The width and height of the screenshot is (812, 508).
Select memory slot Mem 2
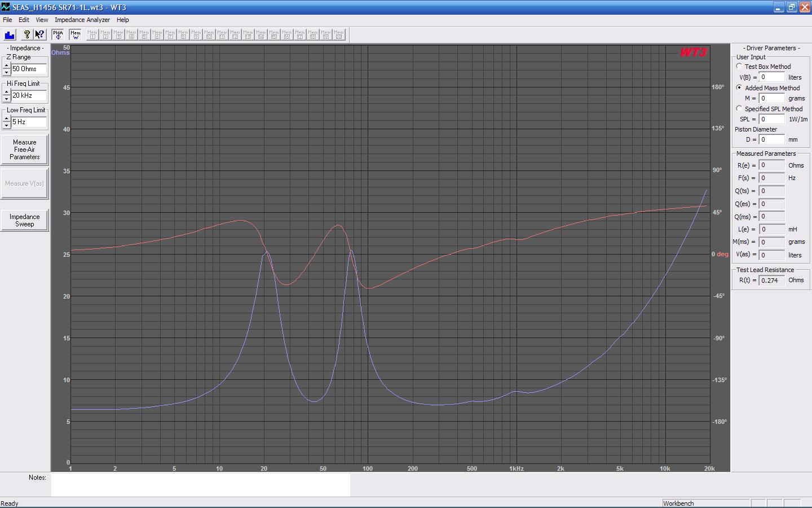(x=105, y=34)
